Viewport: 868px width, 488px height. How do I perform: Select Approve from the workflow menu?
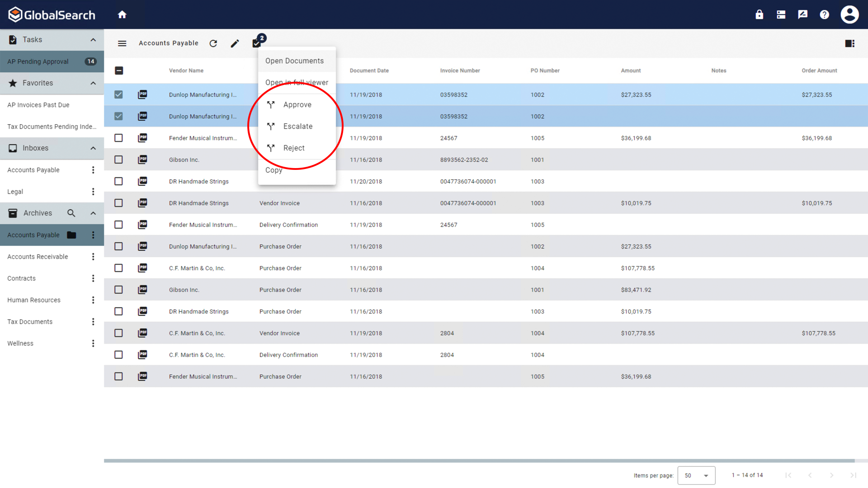point(297,104)
